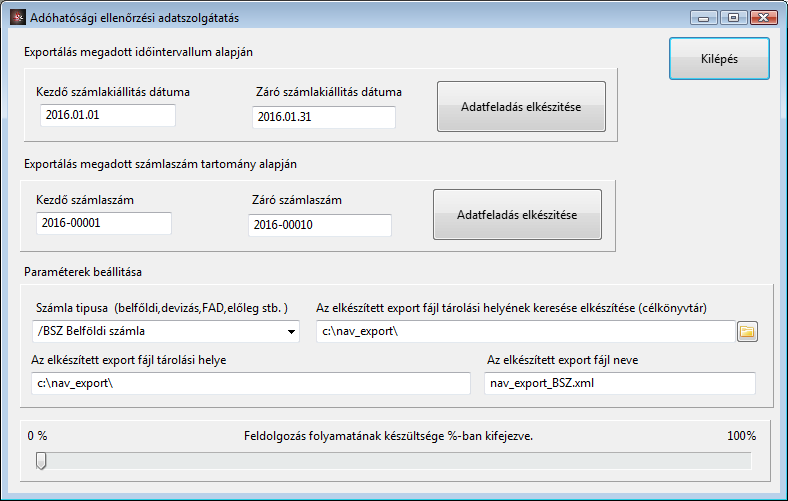The height and width of the screenshot is (501, 788).
Task: Click the application icon in the title bar
Action: point(18,18)
